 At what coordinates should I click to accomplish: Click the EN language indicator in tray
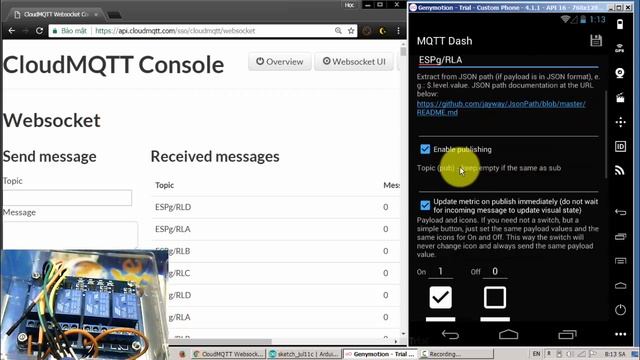click(536, 354)
